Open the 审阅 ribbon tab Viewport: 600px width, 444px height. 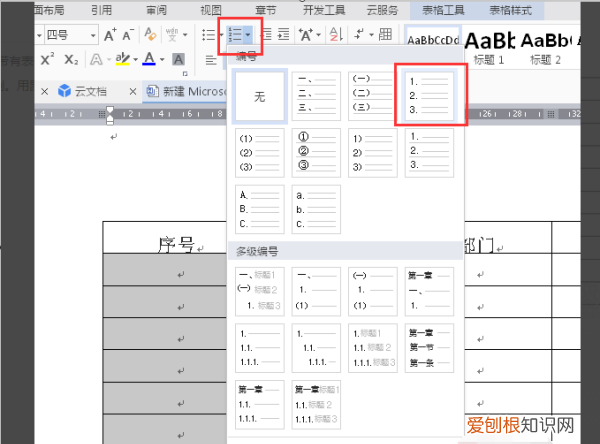point(157,10)
